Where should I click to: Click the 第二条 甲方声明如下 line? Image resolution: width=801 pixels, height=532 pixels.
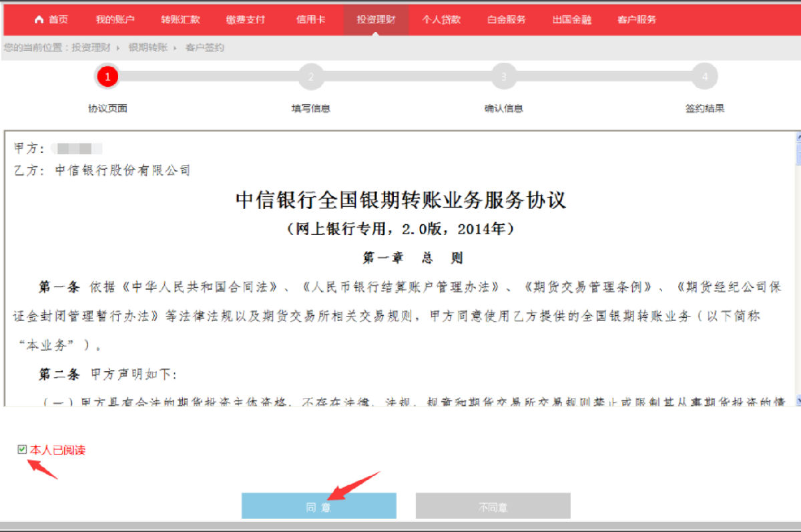(107, 374)
